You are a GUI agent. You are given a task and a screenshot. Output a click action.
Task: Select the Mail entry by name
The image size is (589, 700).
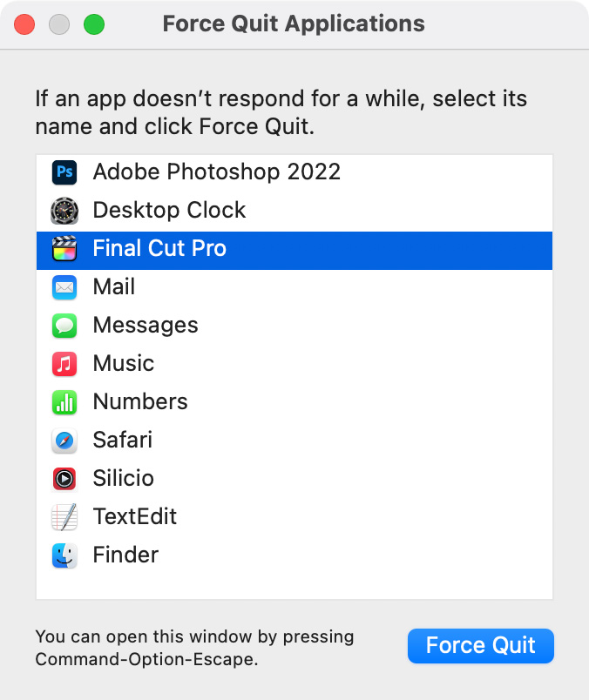coord(114,286)
